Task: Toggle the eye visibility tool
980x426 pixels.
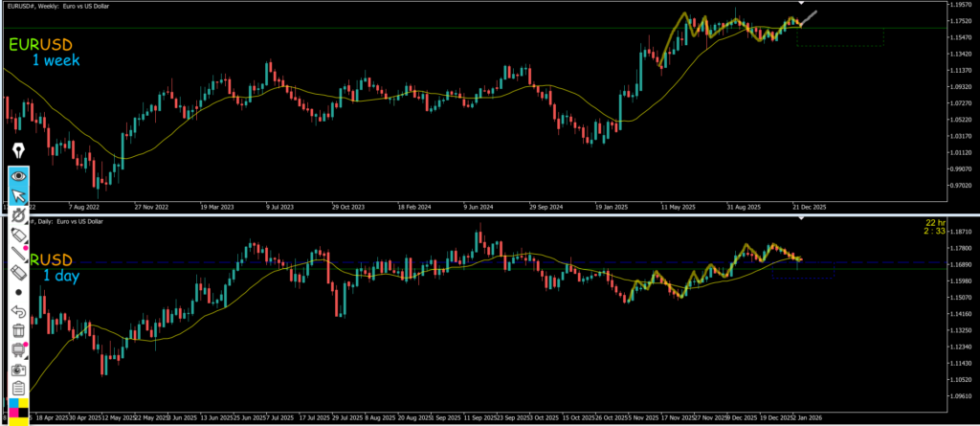Action: (x=18, y=176)
